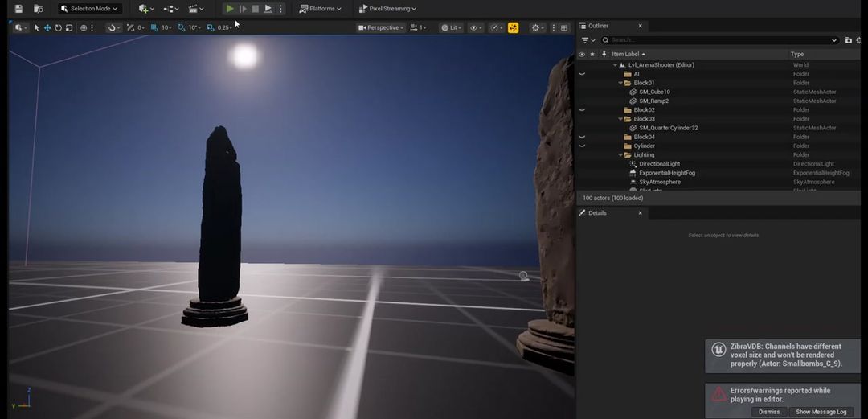Collapse the Block03 folder

620,119
